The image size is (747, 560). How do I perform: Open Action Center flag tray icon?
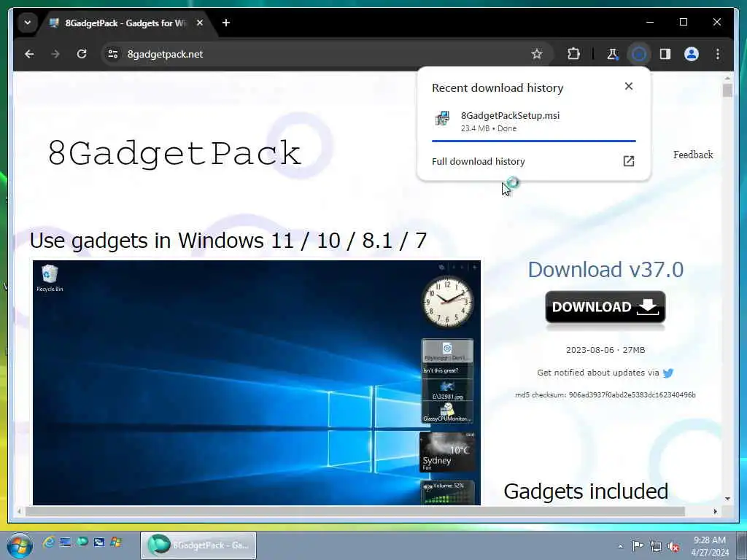tap(638, 546)
